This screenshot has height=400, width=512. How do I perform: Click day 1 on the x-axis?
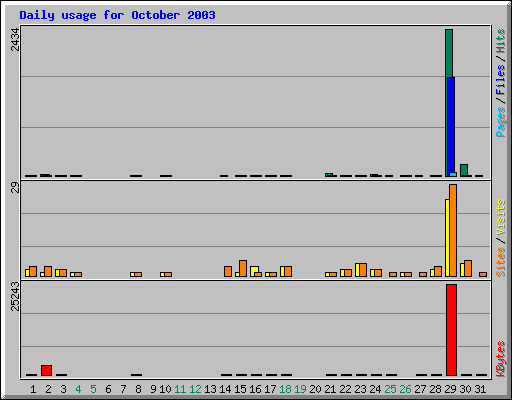coord(33,389)
